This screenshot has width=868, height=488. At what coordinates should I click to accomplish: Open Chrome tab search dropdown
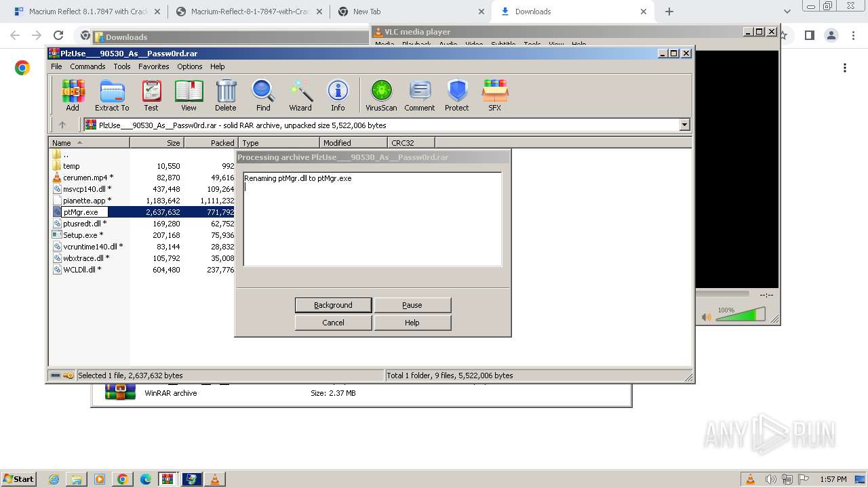click(787, 12)
